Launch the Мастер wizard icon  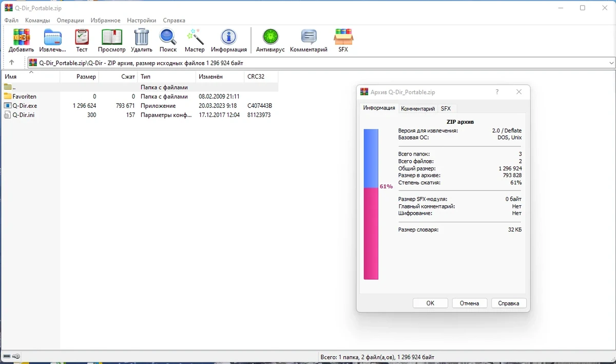195,41
